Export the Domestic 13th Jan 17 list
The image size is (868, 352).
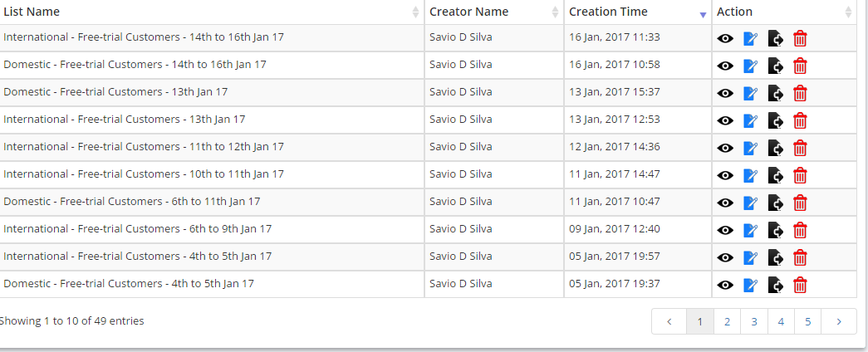click(776, 93)
